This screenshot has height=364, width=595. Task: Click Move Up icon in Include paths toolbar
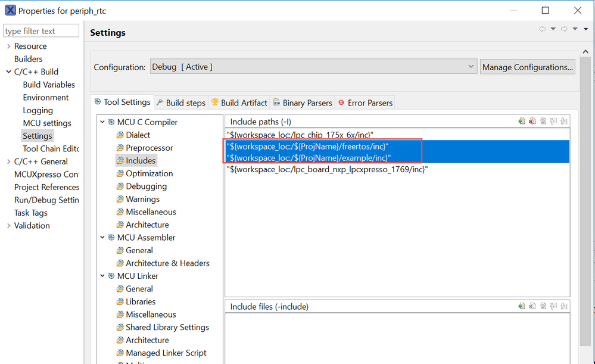pyautogui.click(x=553, y=122)
